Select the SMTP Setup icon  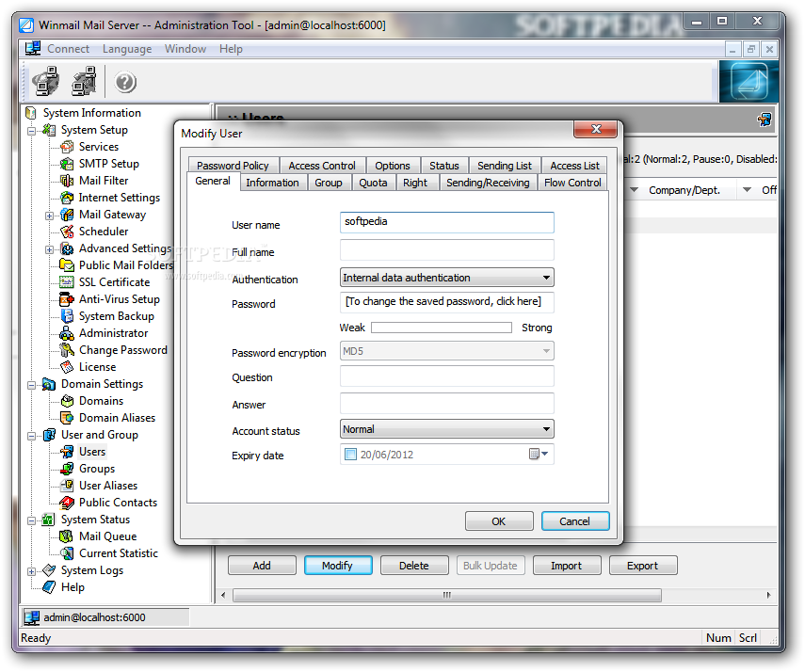67,165
